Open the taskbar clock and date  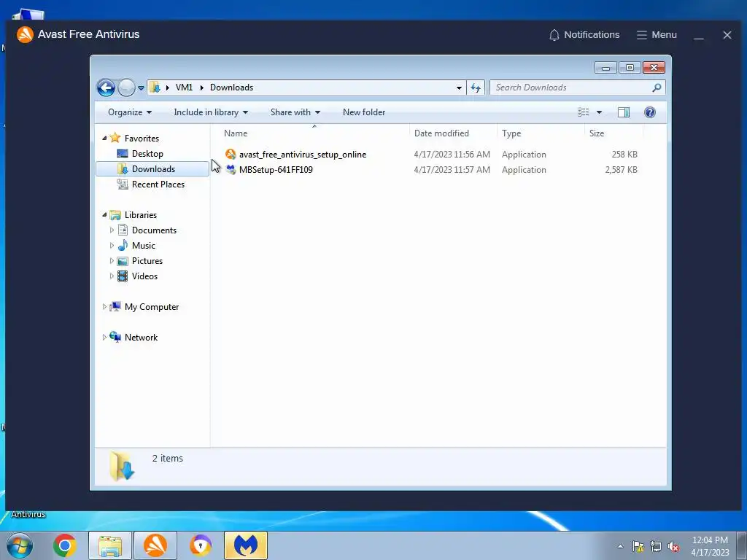point(710,546)
